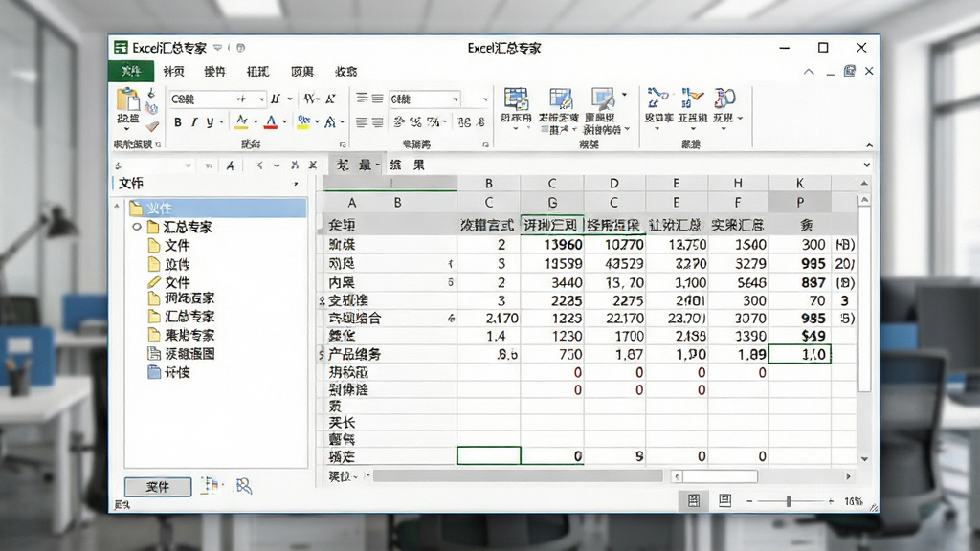
Task: Click the Name Box left of the formula bar
Action: (x=153, y=165)
